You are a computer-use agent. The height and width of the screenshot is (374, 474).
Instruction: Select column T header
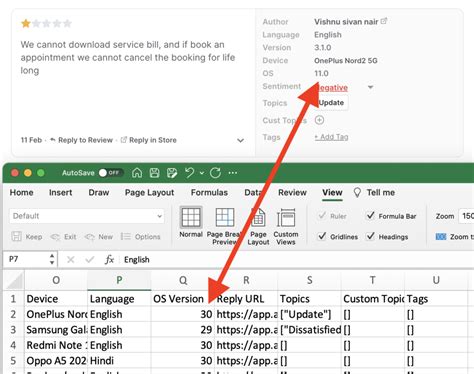pos(373,280)
